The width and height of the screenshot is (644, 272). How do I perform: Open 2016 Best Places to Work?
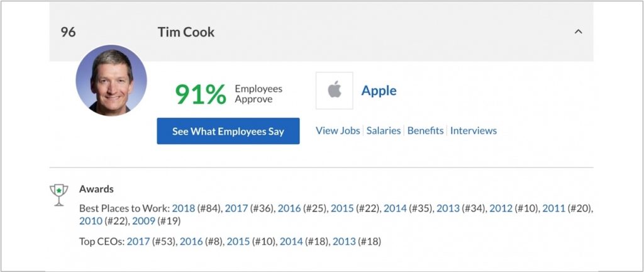coord(289,208)
